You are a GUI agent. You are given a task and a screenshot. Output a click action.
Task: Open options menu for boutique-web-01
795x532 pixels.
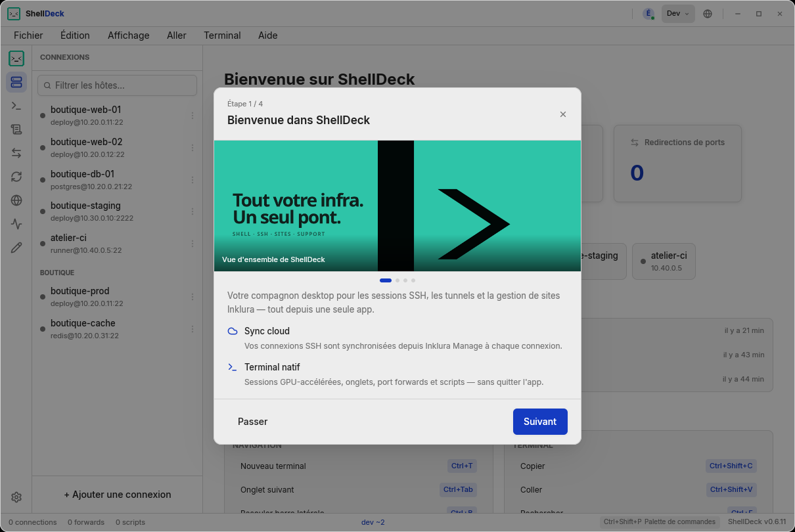click(x=193, y=116)
